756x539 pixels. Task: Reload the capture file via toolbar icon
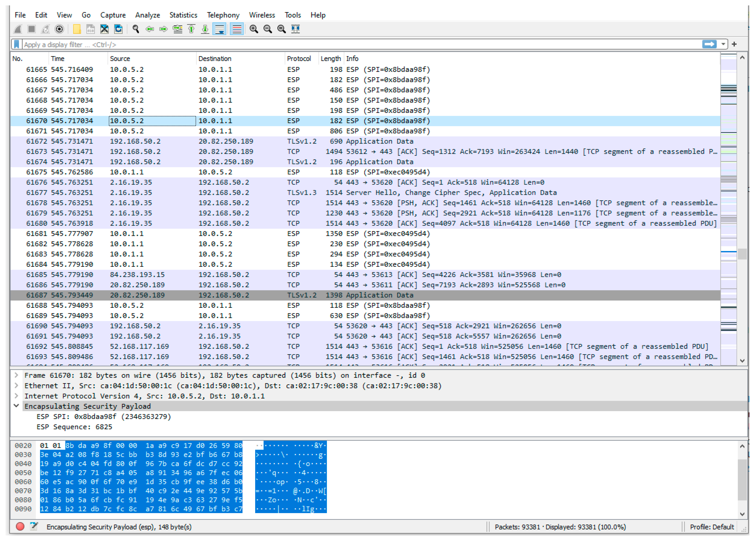click(118, 29)
